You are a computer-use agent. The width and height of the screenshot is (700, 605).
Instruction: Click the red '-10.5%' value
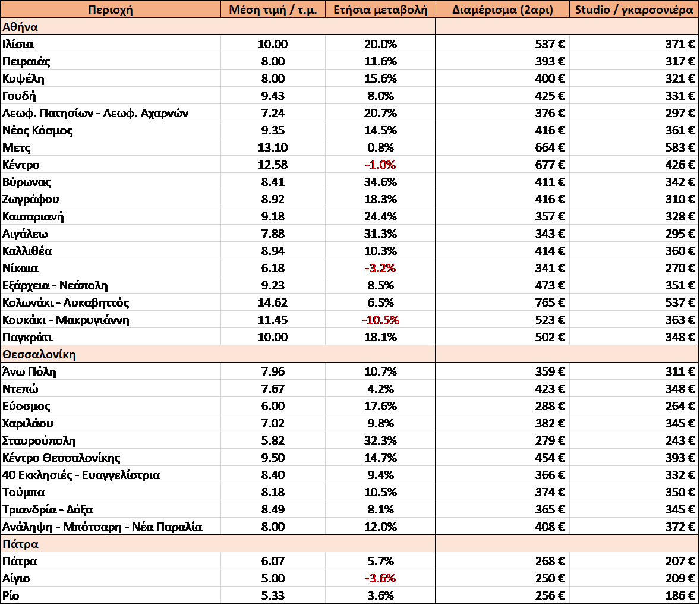tap(380, 320)
